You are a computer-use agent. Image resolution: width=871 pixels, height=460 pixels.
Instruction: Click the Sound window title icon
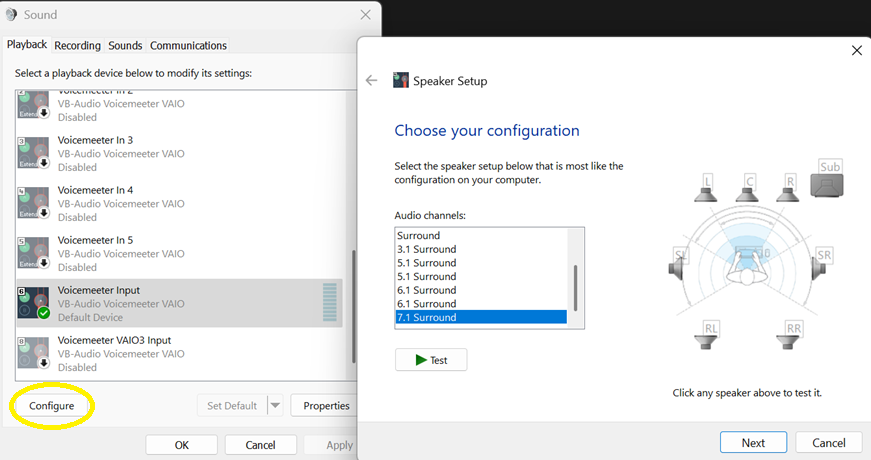point(11,14)
